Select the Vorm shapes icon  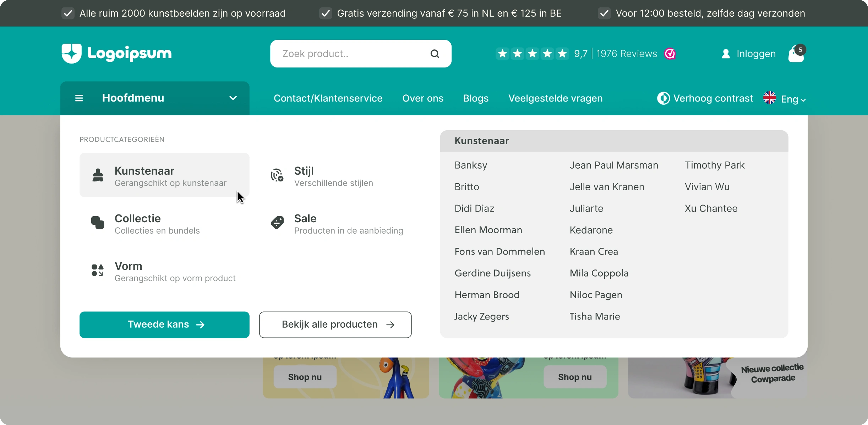pos(98,271)
